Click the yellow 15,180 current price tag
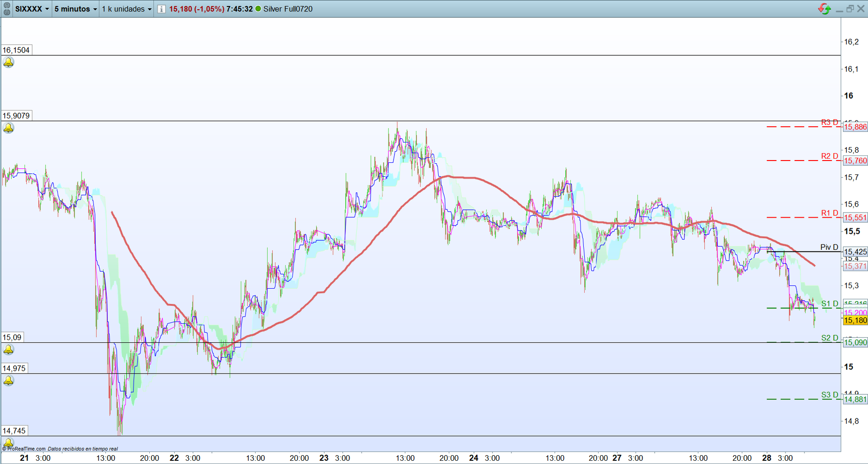This screenshot has width=868, height=464. coord(855,321)
